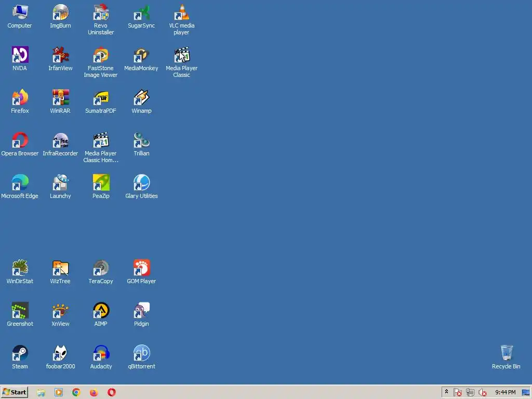Open the clock showing 9:44 PM
The width and height of the screenshot is (532, 399).
pyautogui.click(x=505, y=392)
